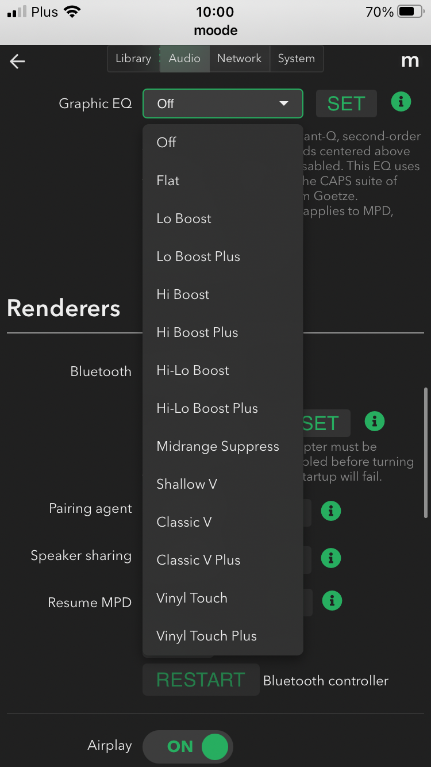431x767 pixels.
Task: Toggle the Airplay ON switch
Action: click(x=188, y=747)
